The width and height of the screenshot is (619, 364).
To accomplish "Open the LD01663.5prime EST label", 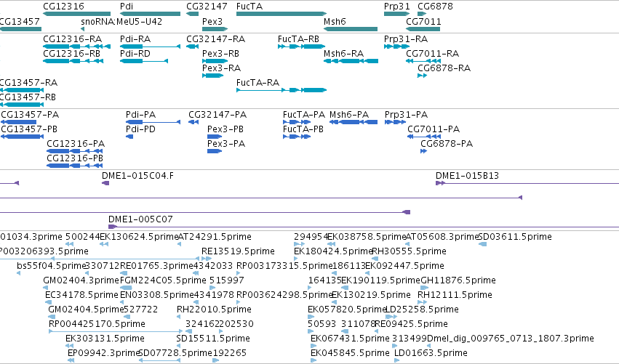I will (431, 352).
